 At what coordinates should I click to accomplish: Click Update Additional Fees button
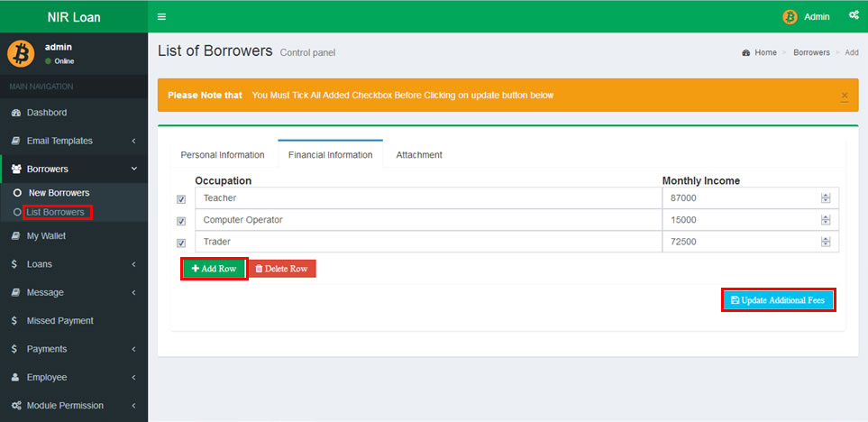pyautogui.click(x=779, y=300)
